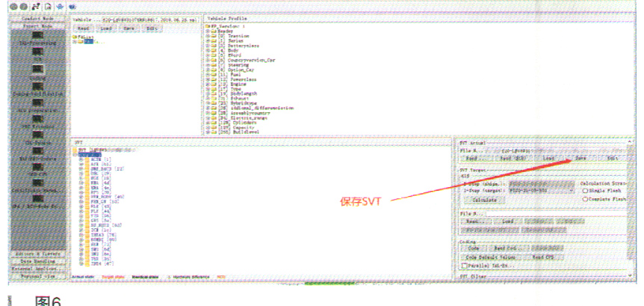Open the Personal view section

tap(38, 276)
